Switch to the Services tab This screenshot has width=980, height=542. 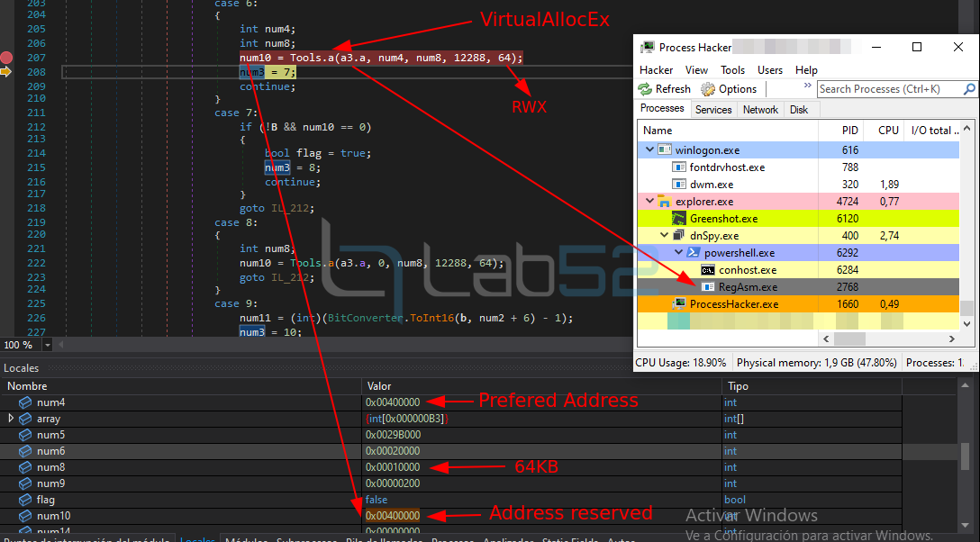coord(713,109)
